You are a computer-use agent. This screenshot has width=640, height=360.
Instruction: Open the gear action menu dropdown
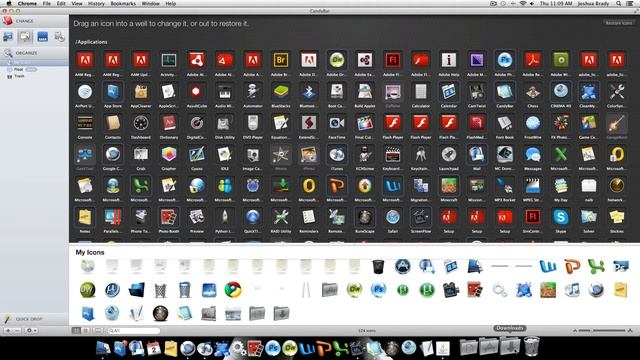pyautogui.click(x=31, y=330)
